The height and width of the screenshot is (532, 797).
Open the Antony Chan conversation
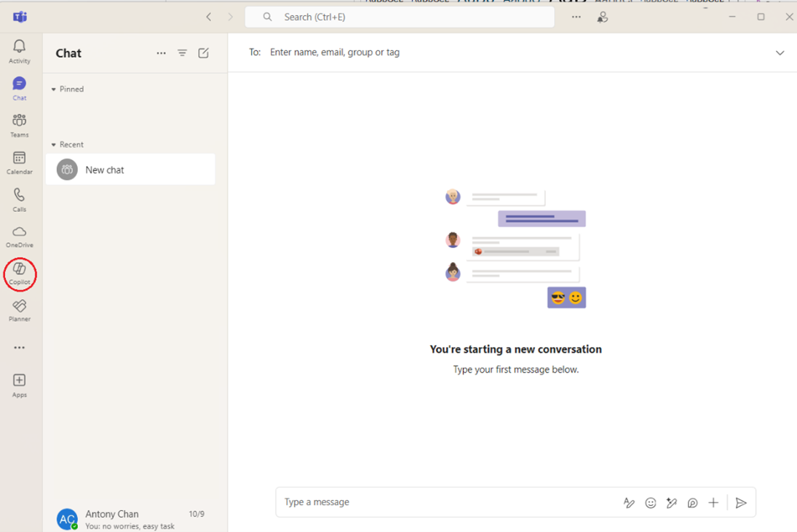pos(131,519)
